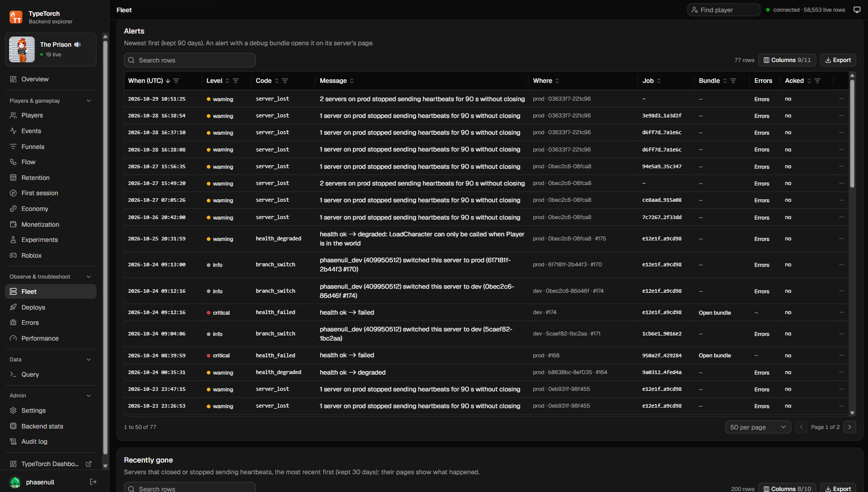Screen dimensions: 868x492
Task: Sort by Where column arrows
Action: [x=557, y=81]
